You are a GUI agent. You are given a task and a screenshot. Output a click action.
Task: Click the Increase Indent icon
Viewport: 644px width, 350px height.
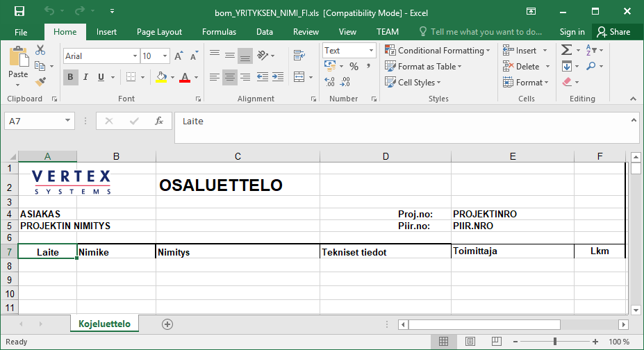(279, 77)
